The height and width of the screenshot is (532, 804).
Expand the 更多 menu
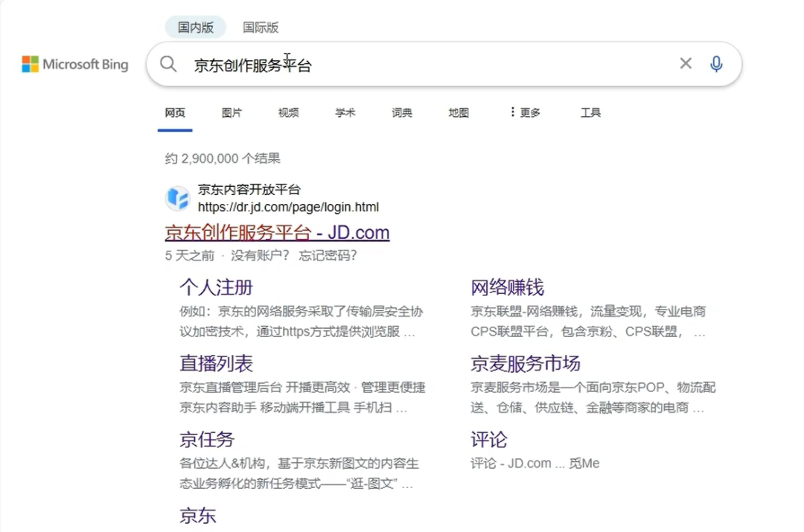(525, 112)
